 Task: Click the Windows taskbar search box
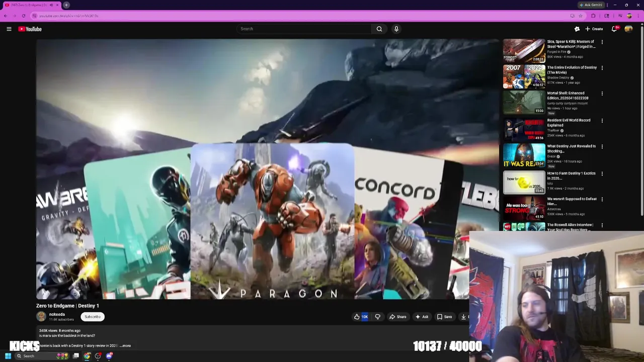click(x=43, y=356)
